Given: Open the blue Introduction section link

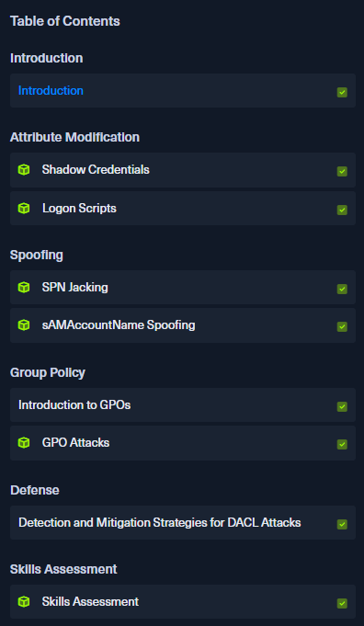Looking at the screenshot, I should point(51,91).
